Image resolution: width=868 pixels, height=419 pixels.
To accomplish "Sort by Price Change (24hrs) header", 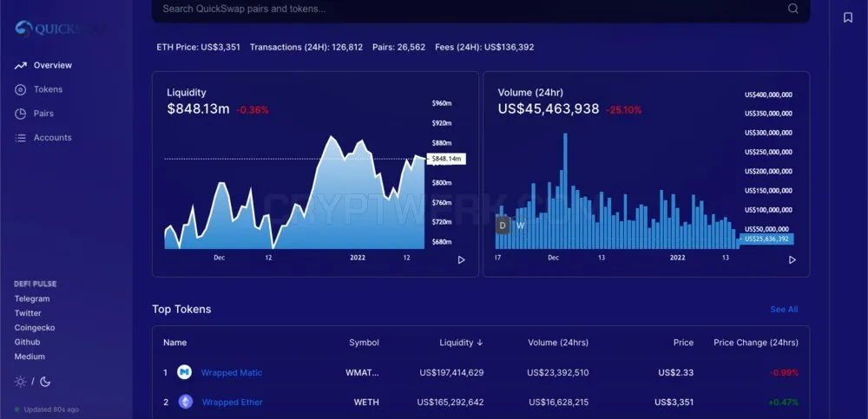I will click(x=756, y=343).
